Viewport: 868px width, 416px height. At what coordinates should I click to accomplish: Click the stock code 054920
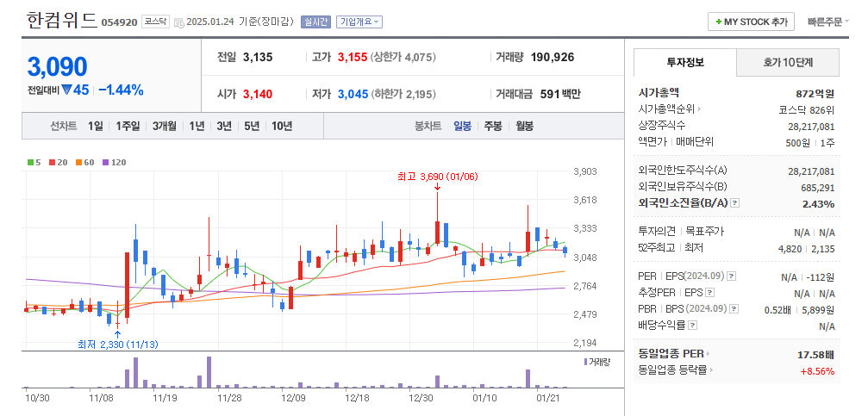(x=119, y=22)
